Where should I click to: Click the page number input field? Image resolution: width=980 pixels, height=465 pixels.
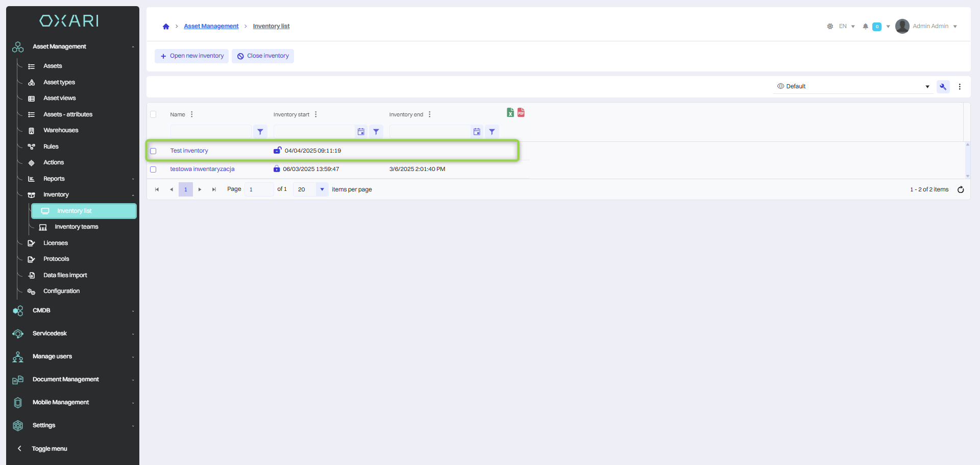point(259,189)
